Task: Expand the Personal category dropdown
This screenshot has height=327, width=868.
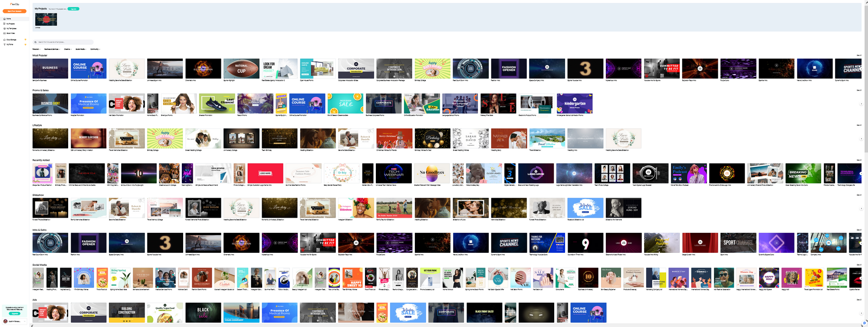Action: (x=36, y=49)
